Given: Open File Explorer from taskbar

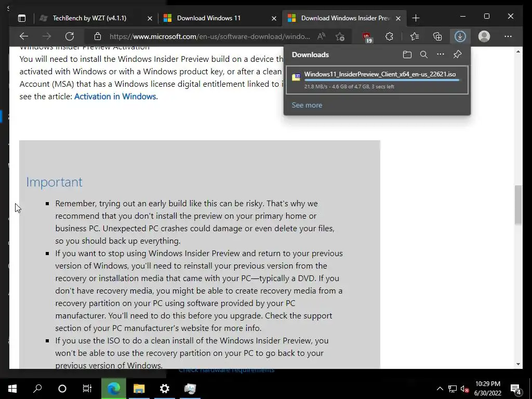Looking at the screenshot, I should coord(139,389).
